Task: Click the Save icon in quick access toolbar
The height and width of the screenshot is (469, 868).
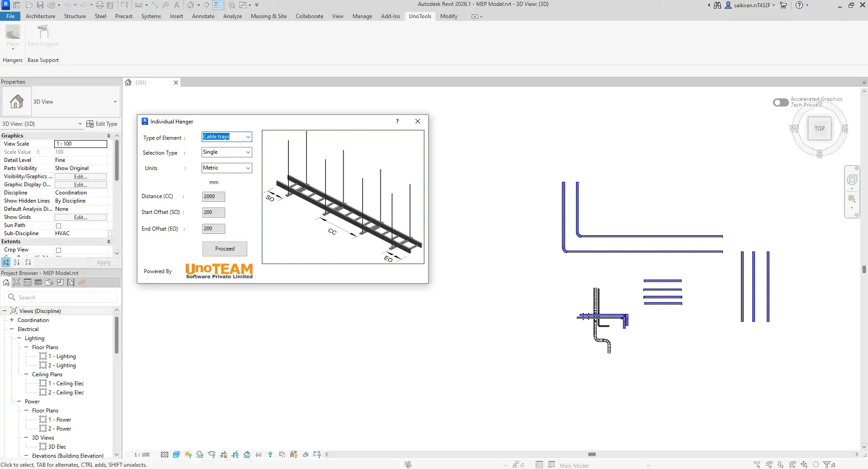Action: [x=40, y=5]
